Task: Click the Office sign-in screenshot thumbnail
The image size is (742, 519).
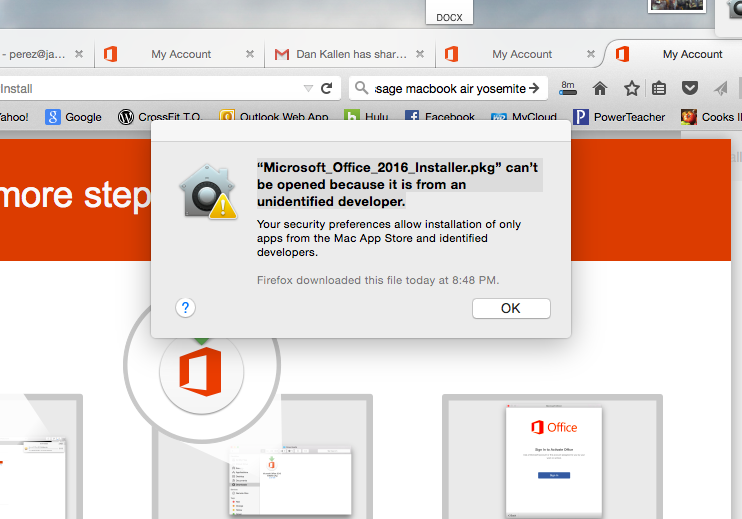Action: tap(554, 461)
